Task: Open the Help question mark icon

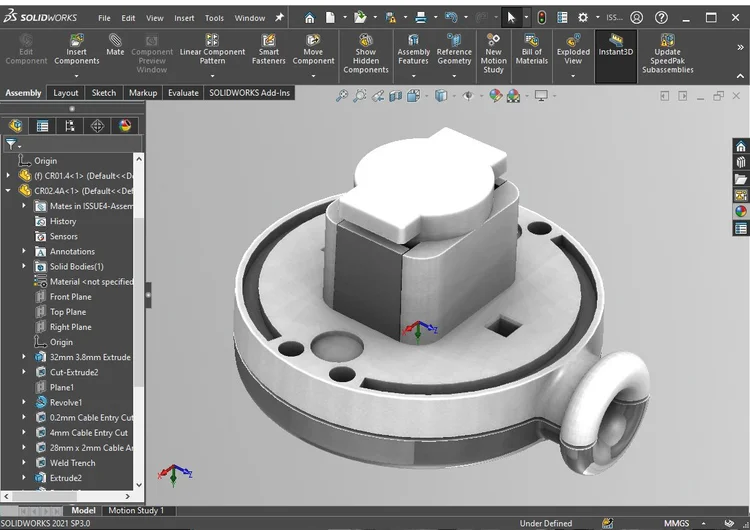Action: (x=662, y=18)
